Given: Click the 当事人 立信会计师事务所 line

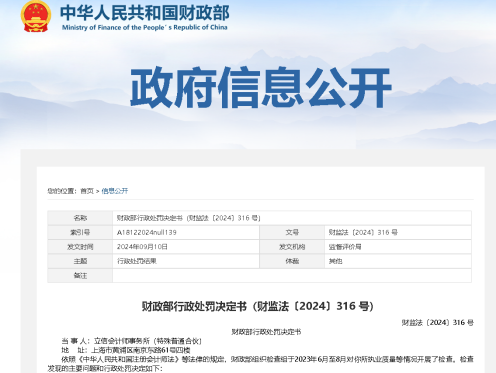Looking at the screenshot, I should [x=132, y=341].
